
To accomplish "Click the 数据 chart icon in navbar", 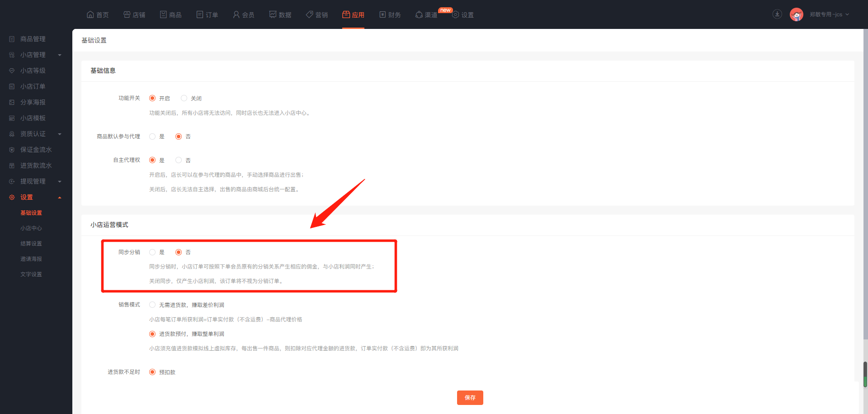I will (x=273, y=14).
